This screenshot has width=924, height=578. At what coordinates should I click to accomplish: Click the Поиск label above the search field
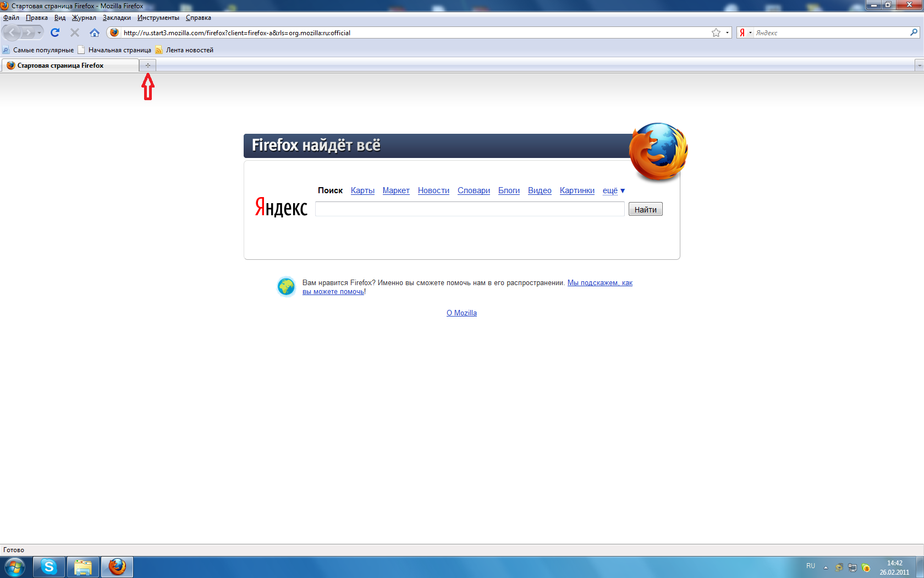pos(330,190)
